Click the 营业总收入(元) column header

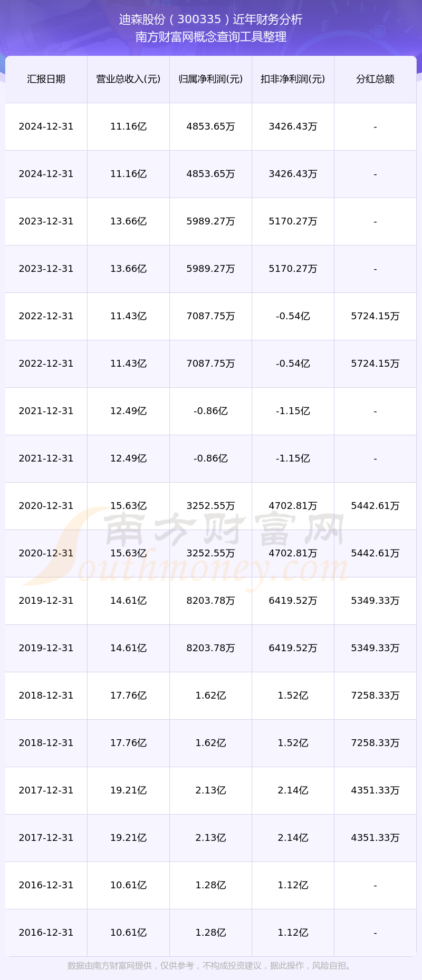click(x=128, y=79)
